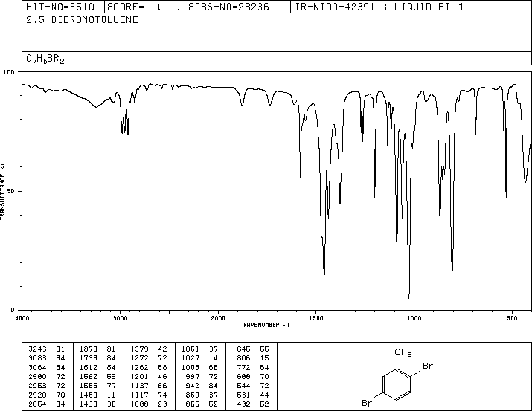Click the 1500 tick label on wavenumber axis
532x411 pixels.
[x=316, y=318]
